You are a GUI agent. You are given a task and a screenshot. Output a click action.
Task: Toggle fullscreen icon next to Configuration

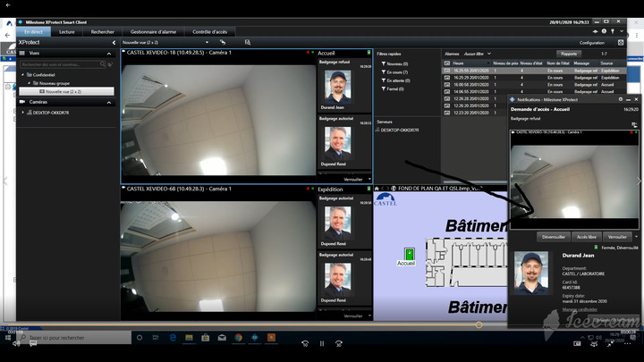621,42
